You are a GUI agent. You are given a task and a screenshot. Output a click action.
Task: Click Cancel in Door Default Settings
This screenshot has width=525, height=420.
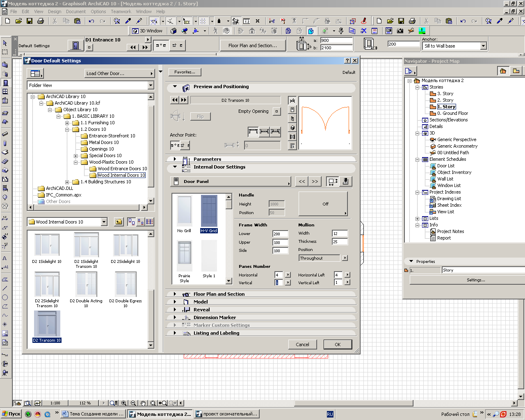(x=303, y=345)
